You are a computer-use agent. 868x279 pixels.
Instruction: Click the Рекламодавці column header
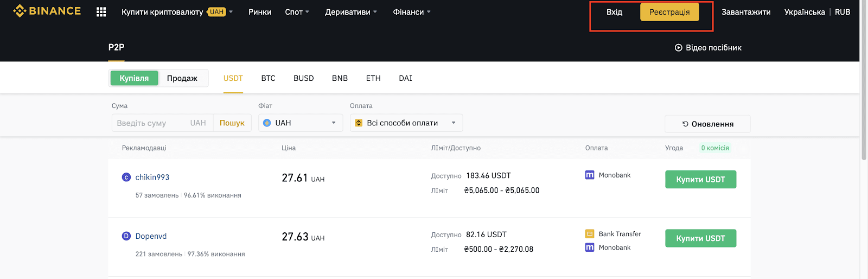click(144, 148)
